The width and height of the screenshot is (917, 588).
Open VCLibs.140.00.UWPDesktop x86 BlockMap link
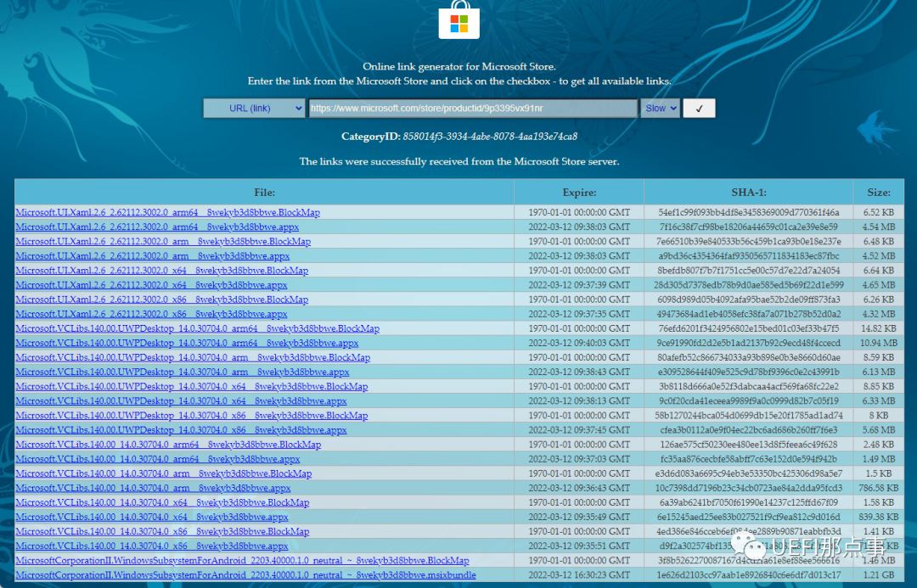tap(191, 416)
